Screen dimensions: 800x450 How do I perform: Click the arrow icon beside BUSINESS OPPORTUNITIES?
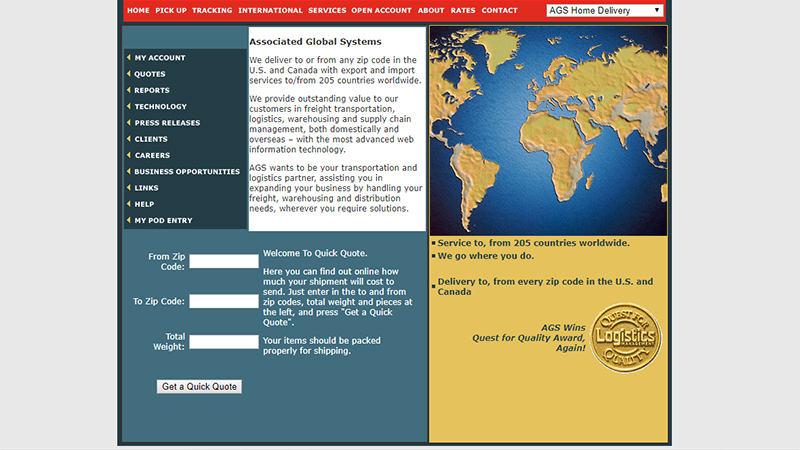click(129, 171)
